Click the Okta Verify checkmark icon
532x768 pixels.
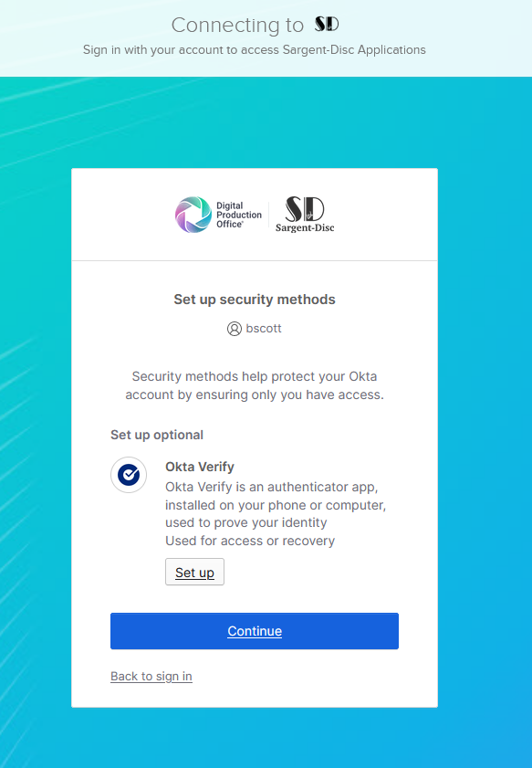click(129, 475)
